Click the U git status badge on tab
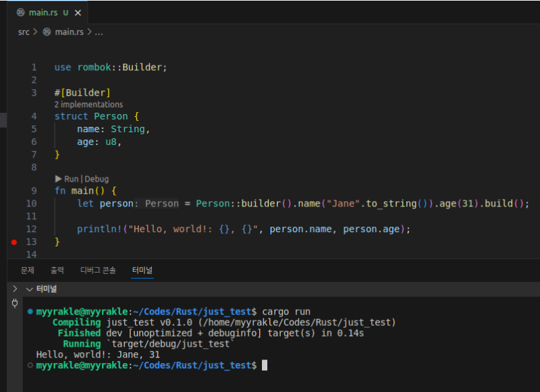The width and height of the screenshot is (540, 392). click(x=65, y=13)
